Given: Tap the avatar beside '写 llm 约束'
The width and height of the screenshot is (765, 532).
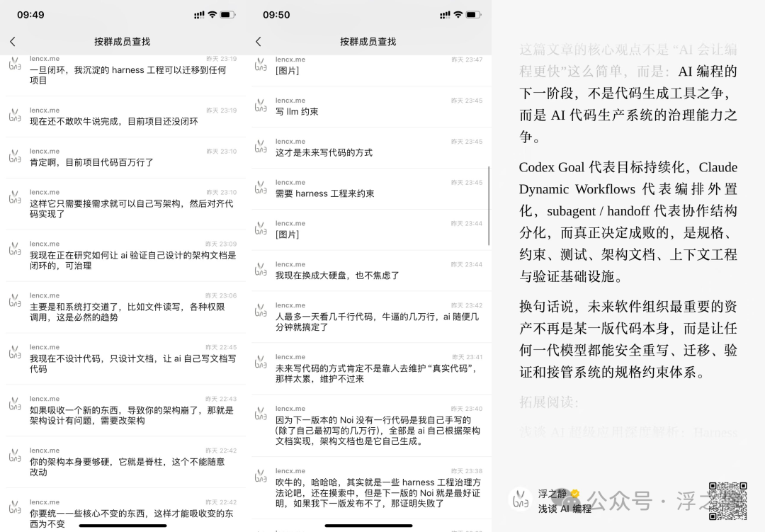Looking at the screenshot, I should click(x=261, y=106).
